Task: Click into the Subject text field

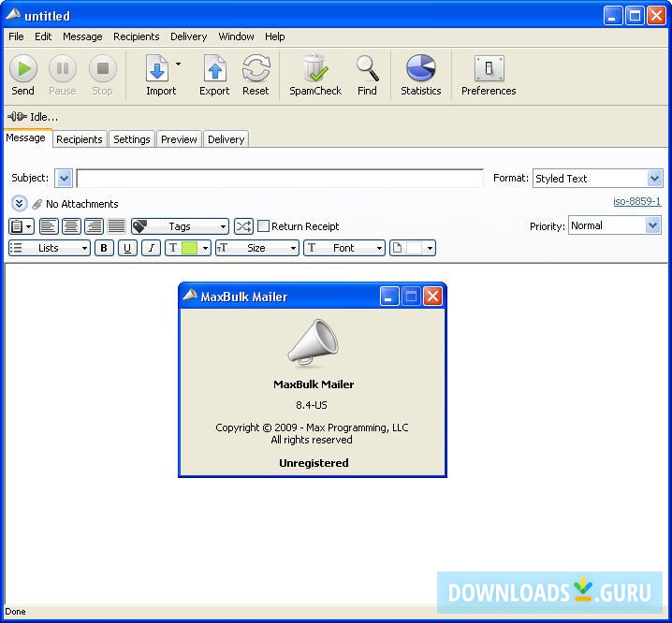Action: [279, 179]
